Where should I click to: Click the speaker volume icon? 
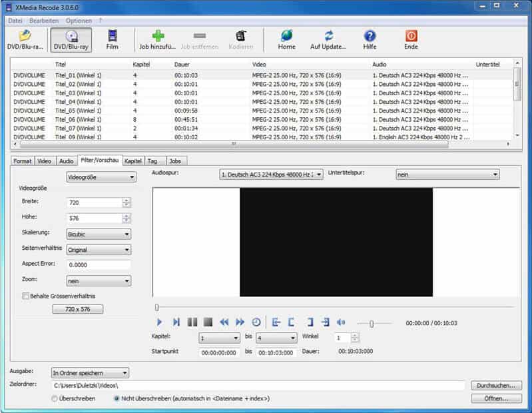tap(341, 322)
